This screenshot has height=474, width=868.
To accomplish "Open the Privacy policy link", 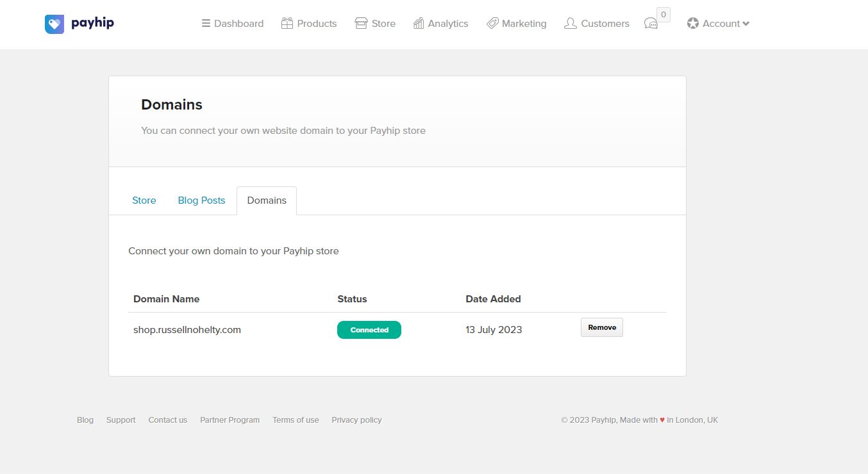I will [356, 420].
